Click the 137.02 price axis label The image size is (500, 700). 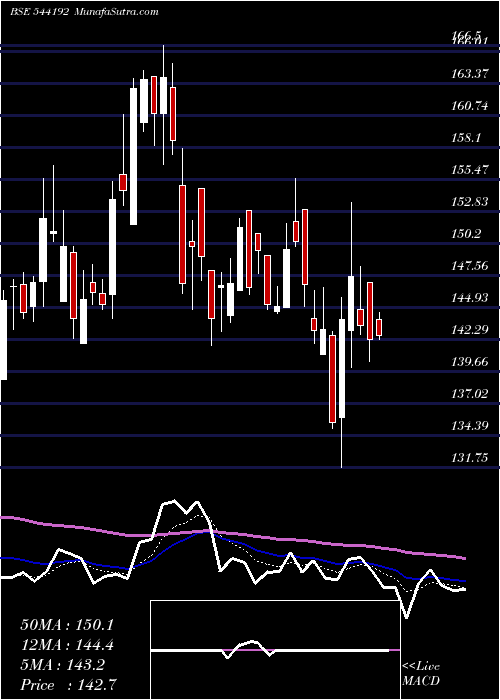[x=470, y=394]
